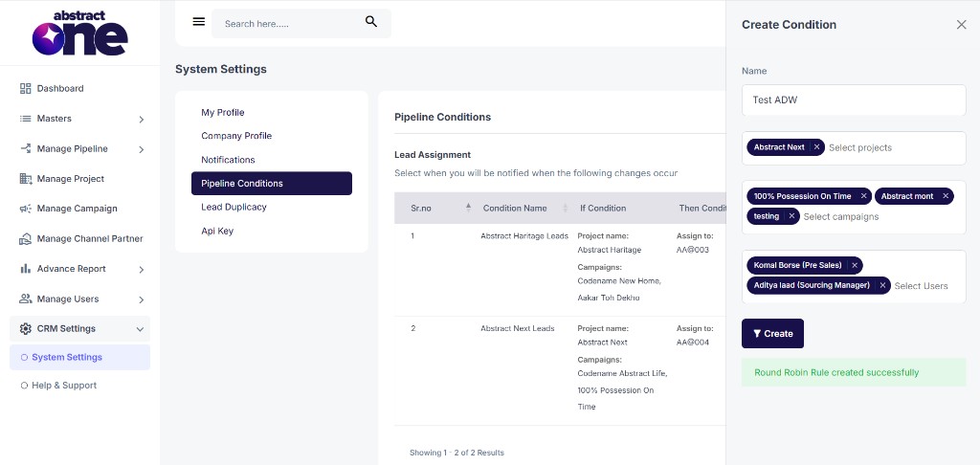Toggle the hamburger menu icon
980x465 pixels.
click(x=199, y=22)
